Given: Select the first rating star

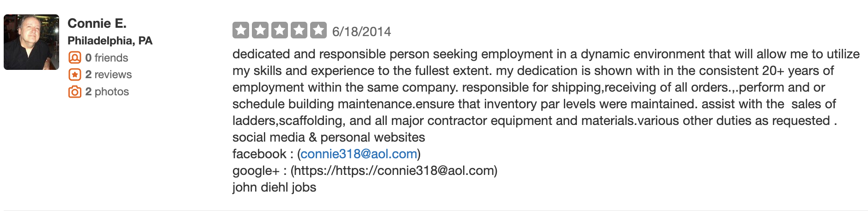Looking at the screenshot, I should coord(241,31).
